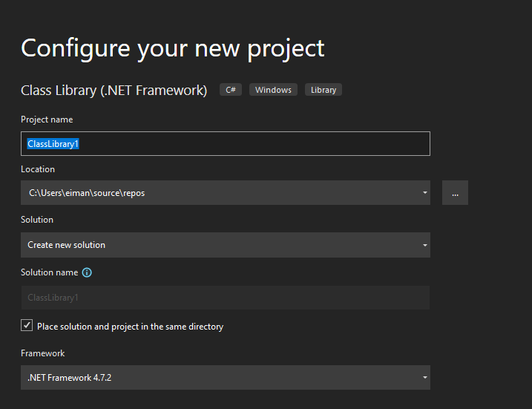Click the 'Place solution and project' label text
The width and height of the screenshot is (532, 409).
click(130, 327)
